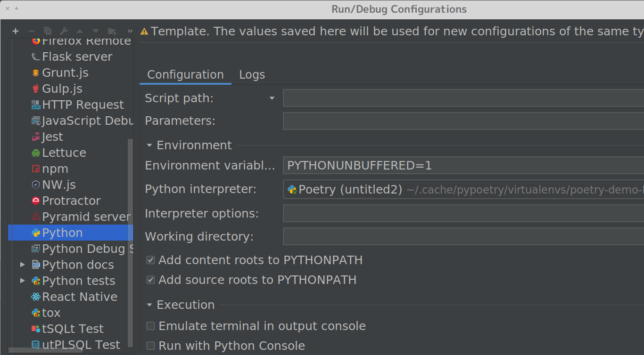Switch to the Configuration tab

(185, 74)
